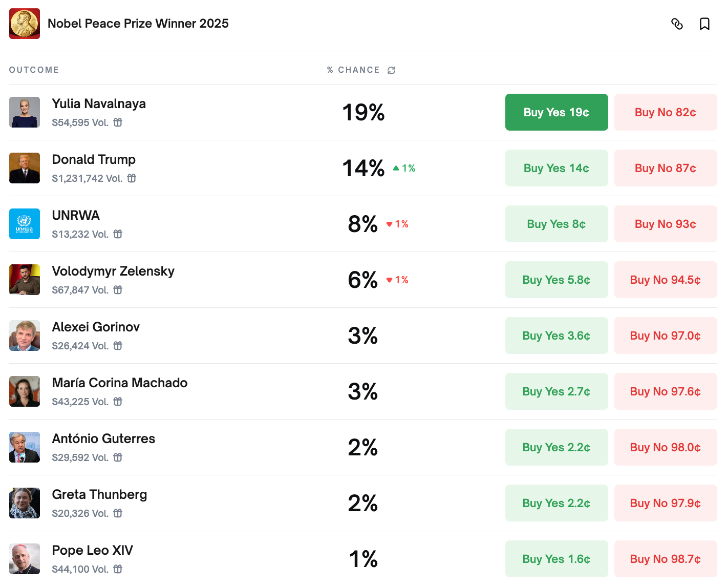
Task: Select the Greta Thunberg outcome name
Action: [x=99, y=495]
